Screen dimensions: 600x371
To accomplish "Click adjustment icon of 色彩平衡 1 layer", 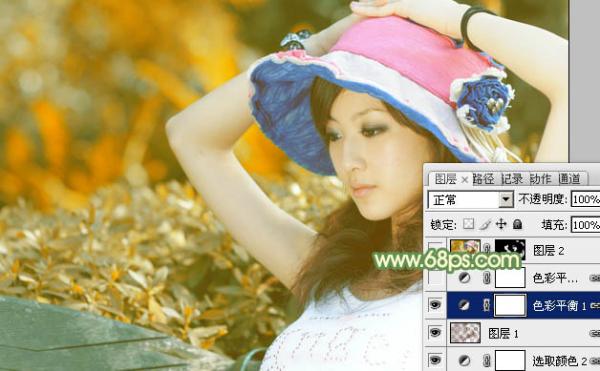I will tap(464, 305).
